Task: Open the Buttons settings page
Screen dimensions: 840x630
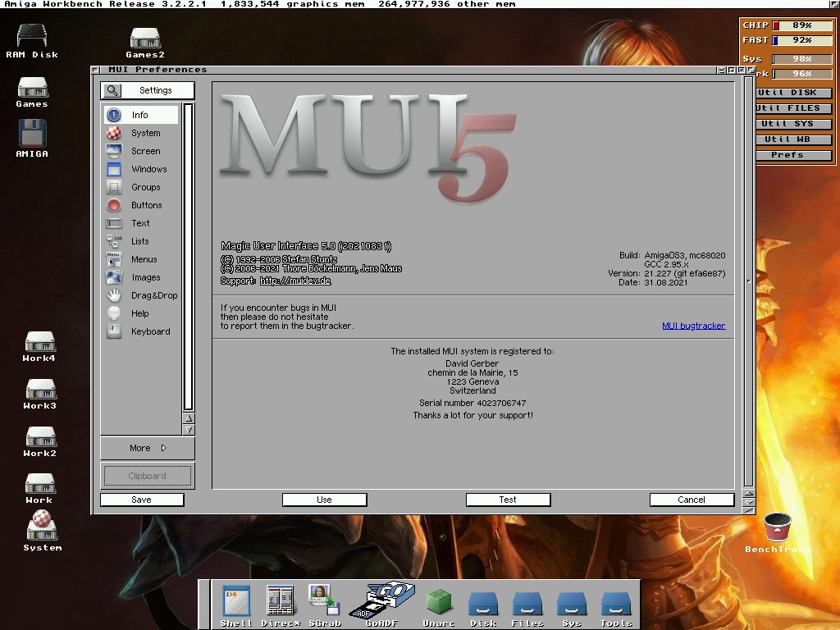Action: click(141, 205)
